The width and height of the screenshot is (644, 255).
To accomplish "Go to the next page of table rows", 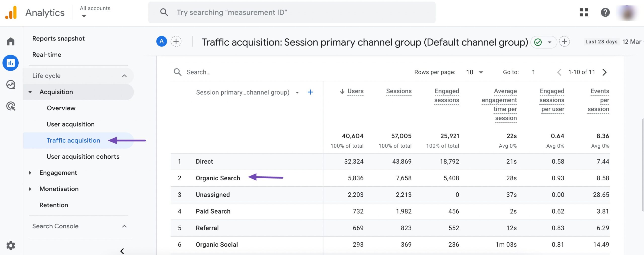I will pos(605,72).
